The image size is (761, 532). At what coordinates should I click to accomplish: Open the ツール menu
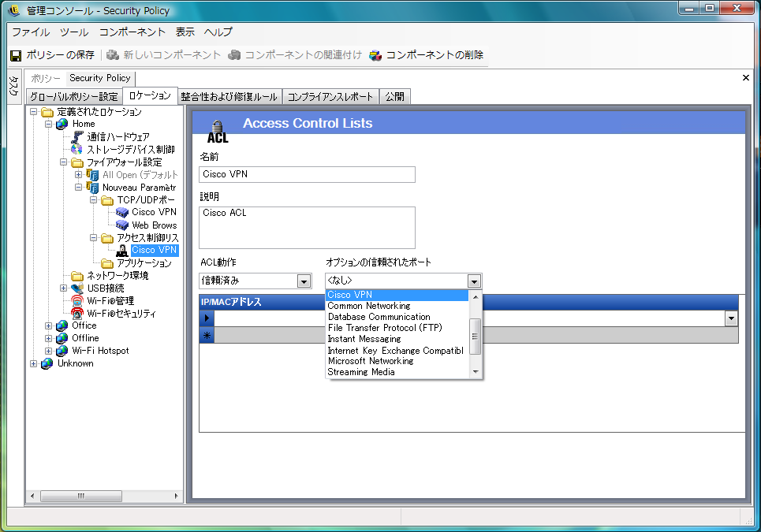click(x=74, y=32)
